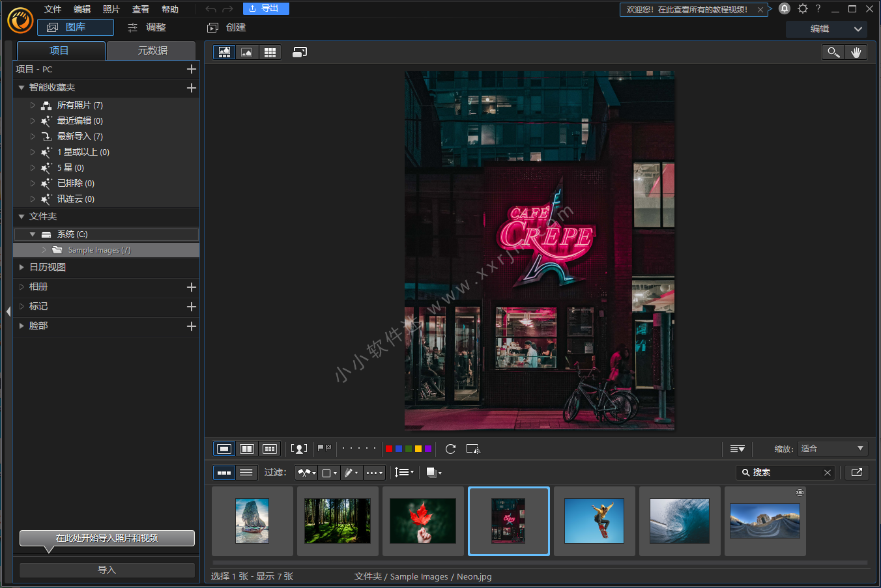Dismiss the welcome tutorial banner

[760, 10]
